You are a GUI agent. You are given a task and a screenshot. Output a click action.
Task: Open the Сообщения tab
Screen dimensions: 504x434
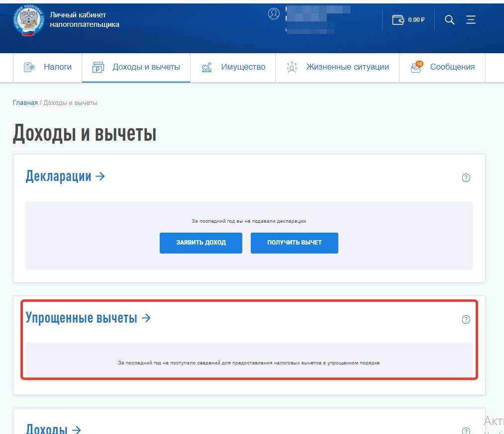[x=452, y=67]
